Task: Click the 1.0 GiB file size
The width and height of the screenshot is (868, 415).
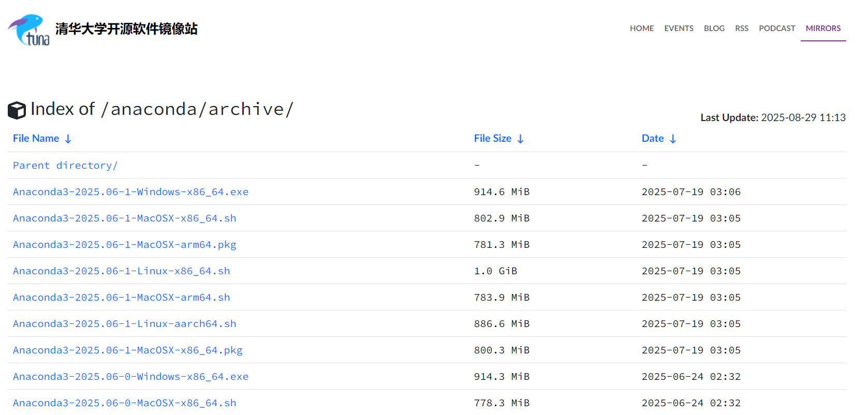Action: pyautogui.click(x=495, y=271)
